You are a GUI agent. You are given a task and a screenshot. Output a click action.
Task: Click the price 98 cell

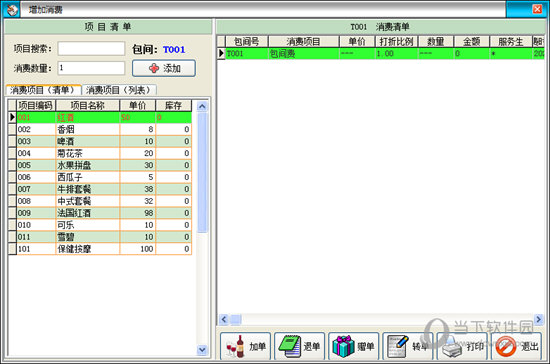(138, 213)
